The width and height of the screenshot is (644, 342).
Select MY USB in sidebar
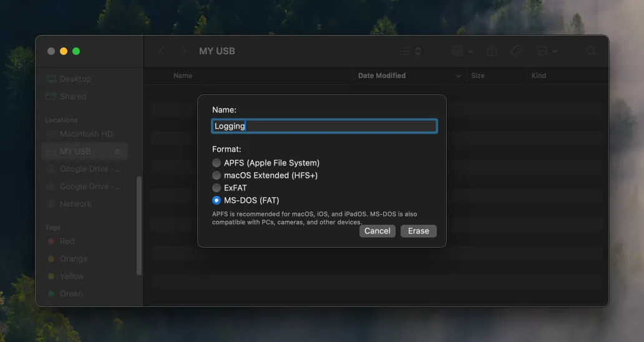[x=85, y=152]
